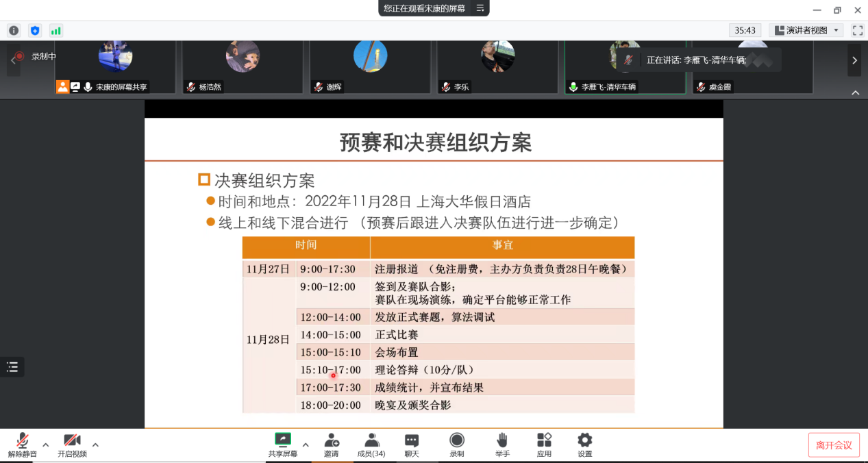This screenshot has height=463, width=868.
Task: Open the green network signal indicator
Action: [55, 31]
